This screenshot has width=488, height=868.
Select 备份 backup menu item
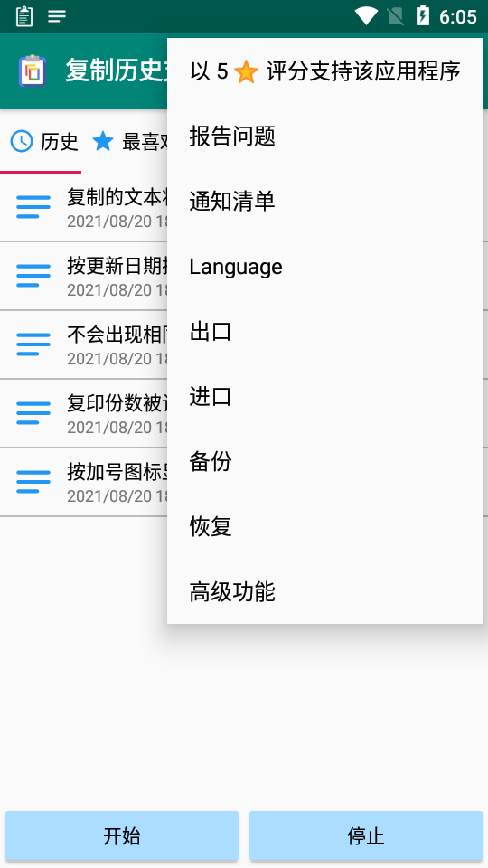point(324,462)
